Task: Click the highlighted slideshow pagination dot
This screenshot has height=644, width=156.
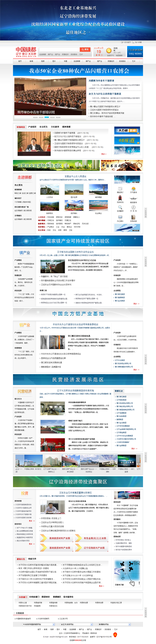Action: pyautogui.click(x=47, y=117)
